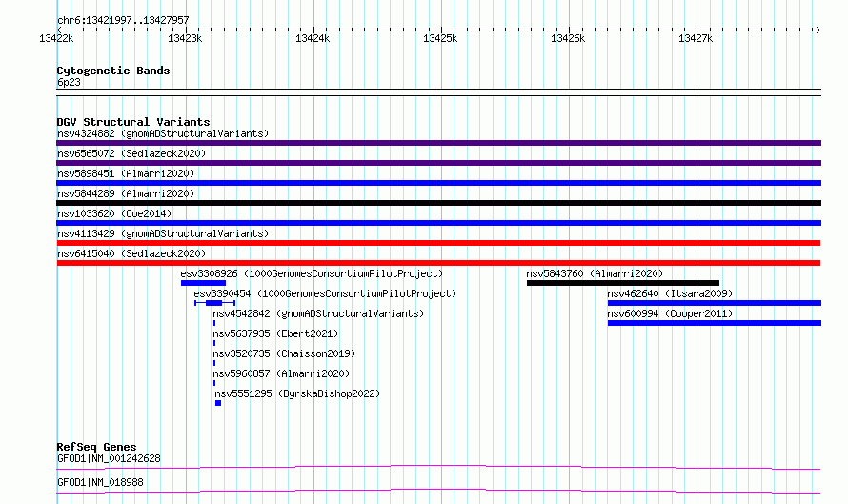Select the nsv6565072 Sedlazeck2020 label
This screenshot has height=504, width=848.
click(131, 153)
